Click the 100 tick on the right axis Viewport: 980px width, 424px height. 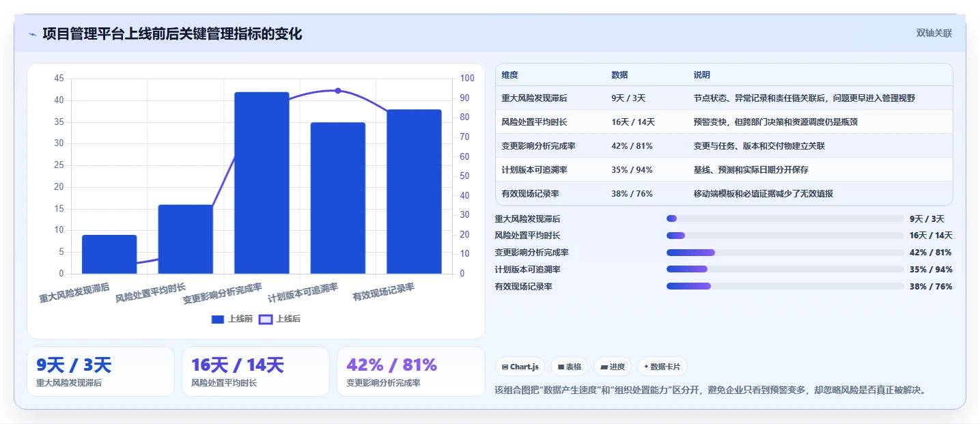(x=467, y=79)
